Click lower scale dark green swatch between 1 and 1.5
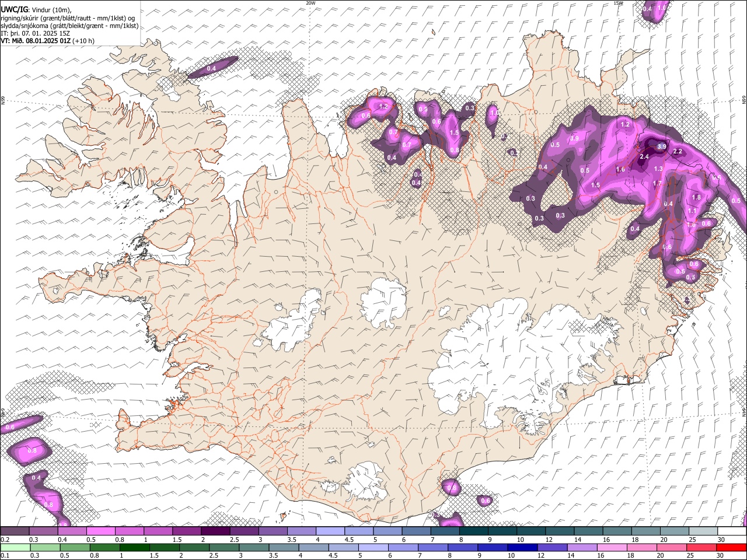This screenshot has width=747, height=560. coord(134,547)
